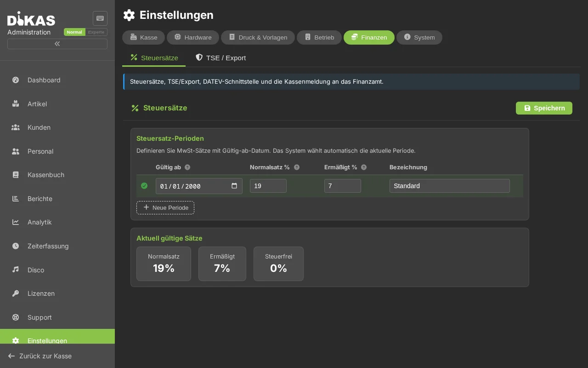Click help icon next to Ermäßigt %
The width and height of the screenshot is (588, 368).
(364, 167)
